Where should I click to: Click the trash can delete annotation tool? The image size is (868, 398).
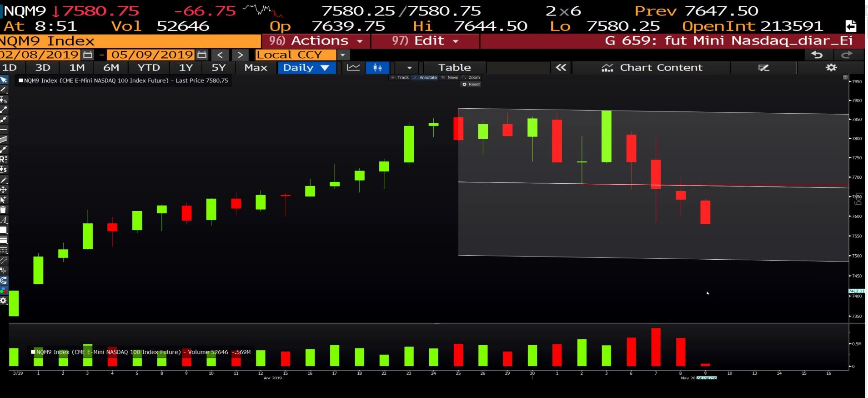[x=4, y=210]
